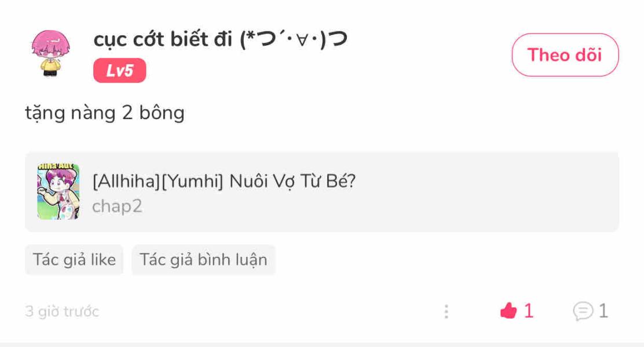This screenshot has height=347, width=644.
Task: Select the Tác giả bình luận tag
Action: (203, 260)
